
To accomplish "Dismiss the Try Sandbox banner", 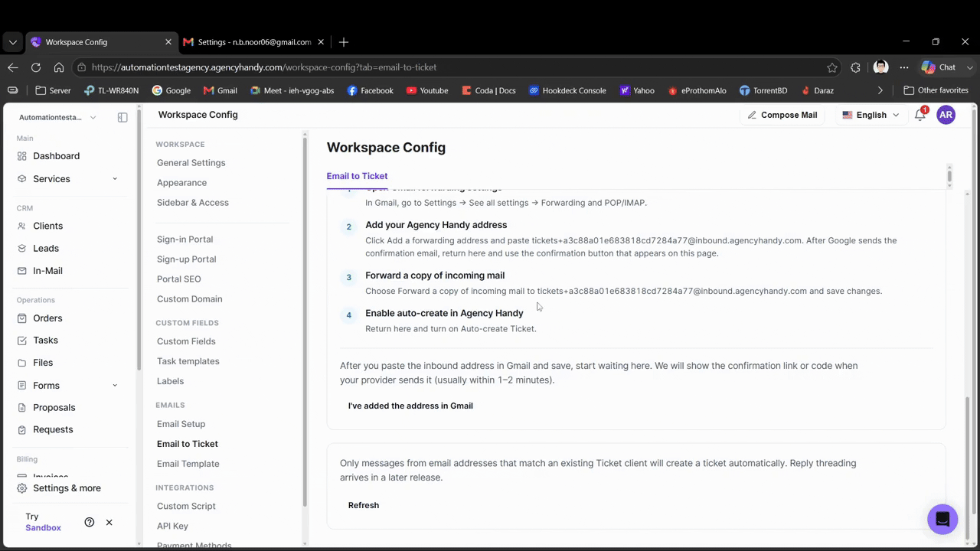I will coord(109,522).
